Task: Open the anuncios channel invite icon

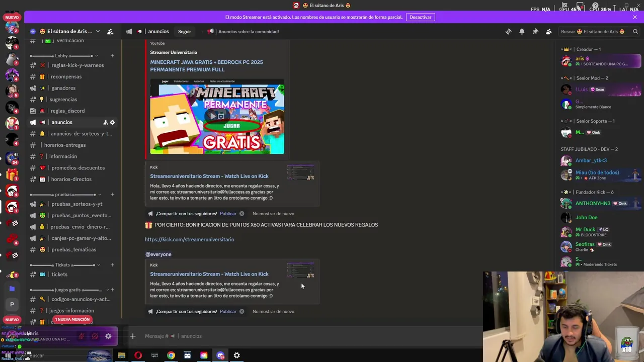Action: 105,122
